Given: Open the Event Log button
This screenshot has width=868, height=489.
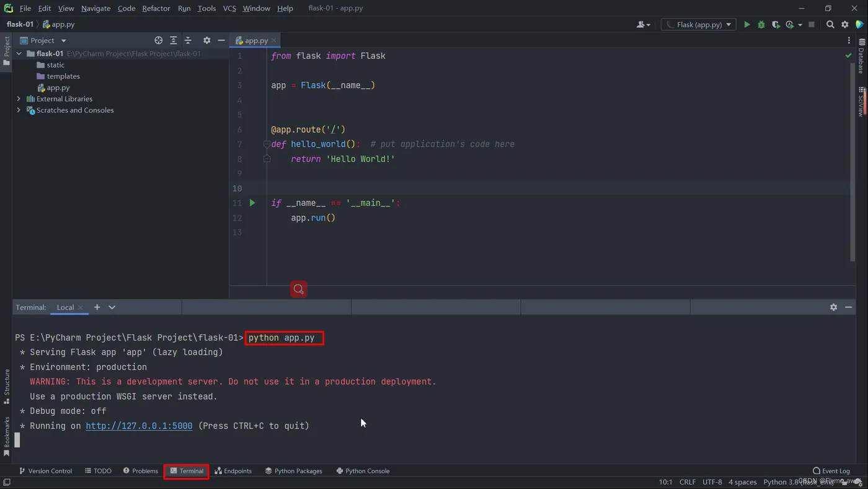Looking at the screenshot, I should click(x=831, y=471).
